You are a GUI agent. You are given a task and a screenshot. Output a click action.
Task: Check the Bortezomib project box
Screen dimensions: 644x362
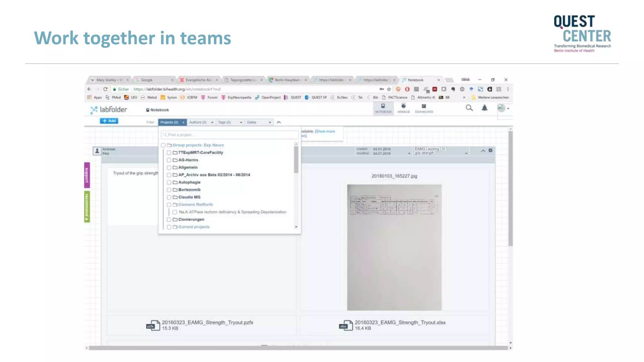[x=169, y=190]
